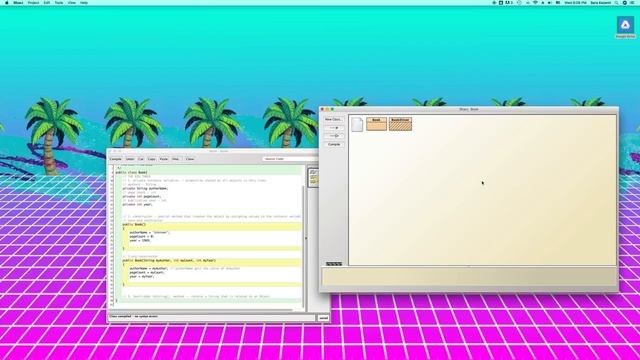Open the BlueJ application menu
640x360 pixels.
[18, 3]
